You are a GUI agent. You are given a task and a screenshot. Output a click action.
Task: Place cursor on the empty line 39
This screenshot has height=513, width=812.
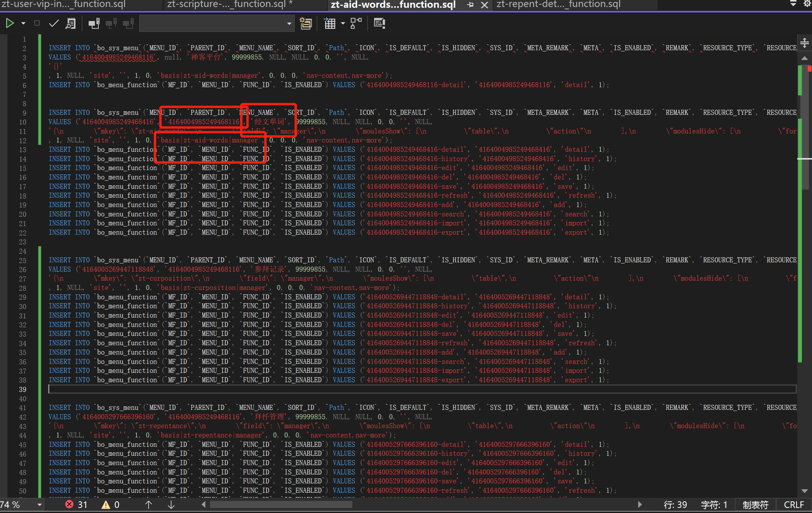422,389
